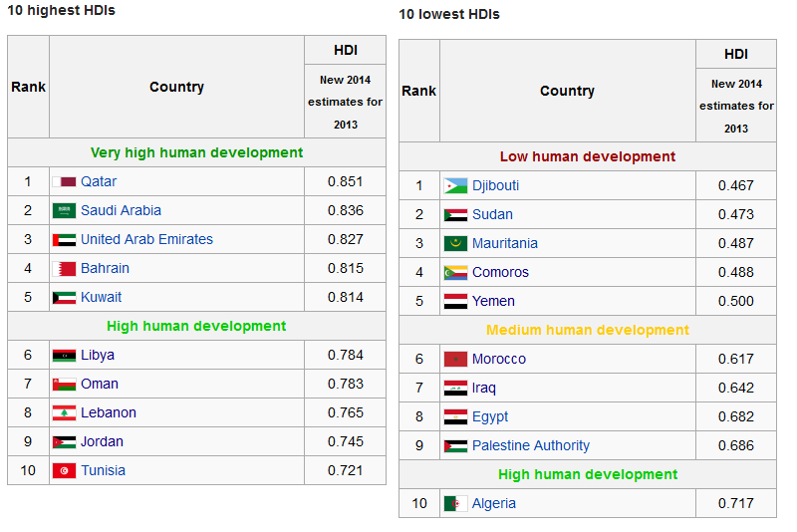Open the Libya country link
Viewport: 797px width, 532px height.
pyautogui.click(x=98, y=356)
